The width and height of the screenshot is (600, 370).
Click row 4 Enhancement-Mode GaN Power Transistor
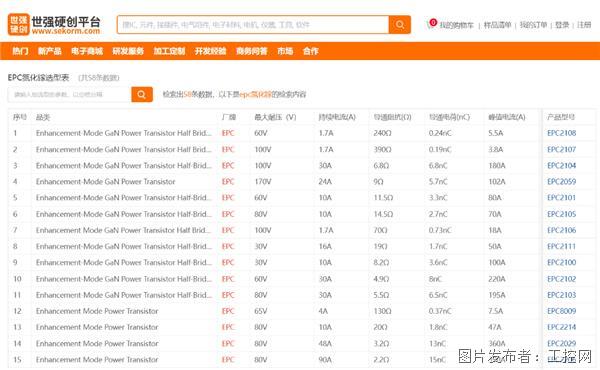pos(106,182)
